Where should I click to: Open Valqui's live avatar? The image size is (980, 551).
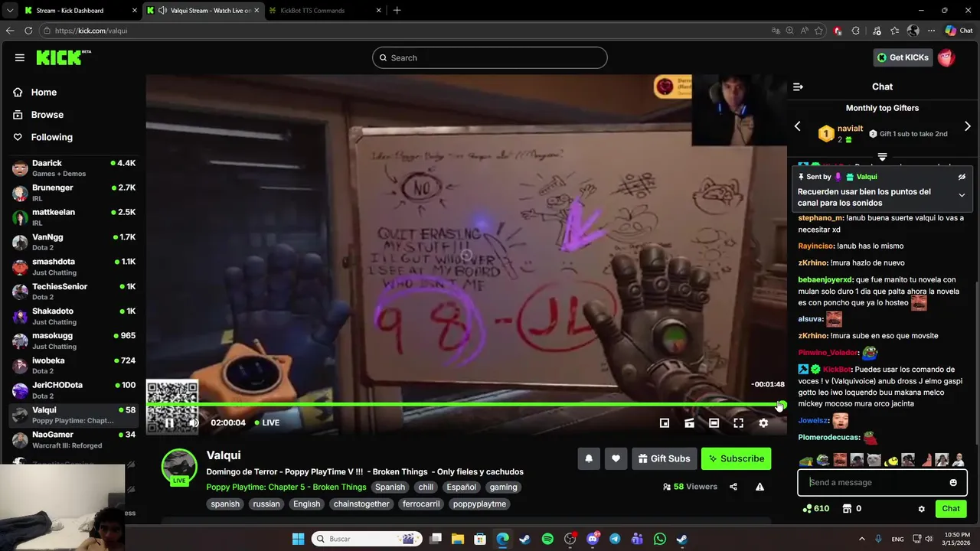coord(179,466)
